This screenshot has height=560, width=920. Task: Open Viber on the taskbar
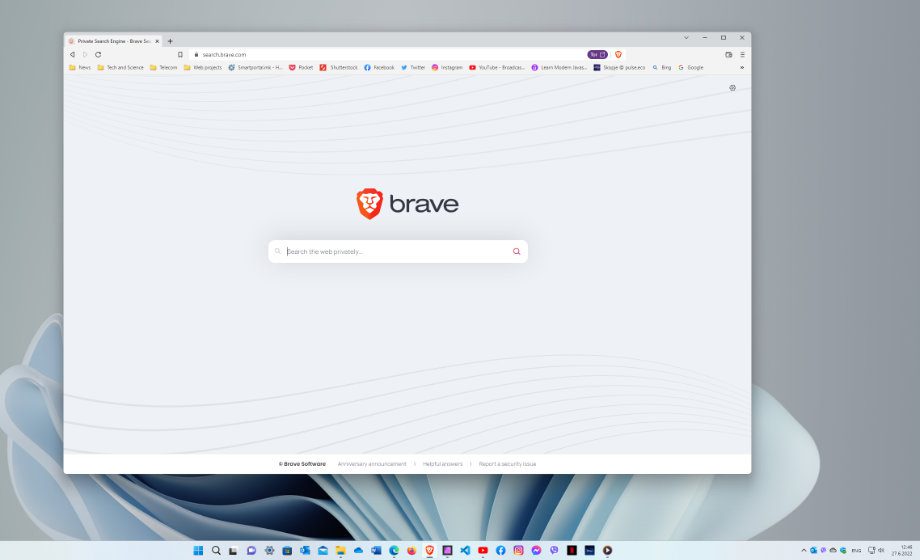click(x=554, y=551)
